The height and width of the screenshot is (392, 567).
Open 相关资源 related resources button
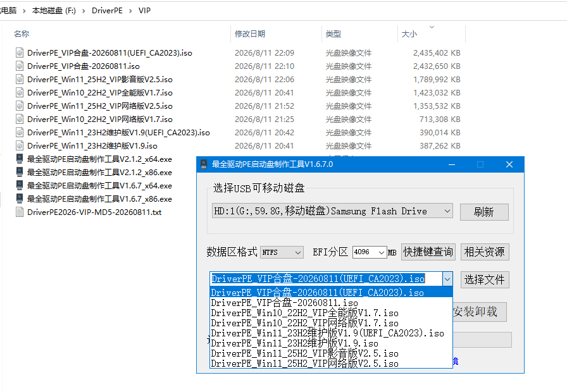coord(485,252)
